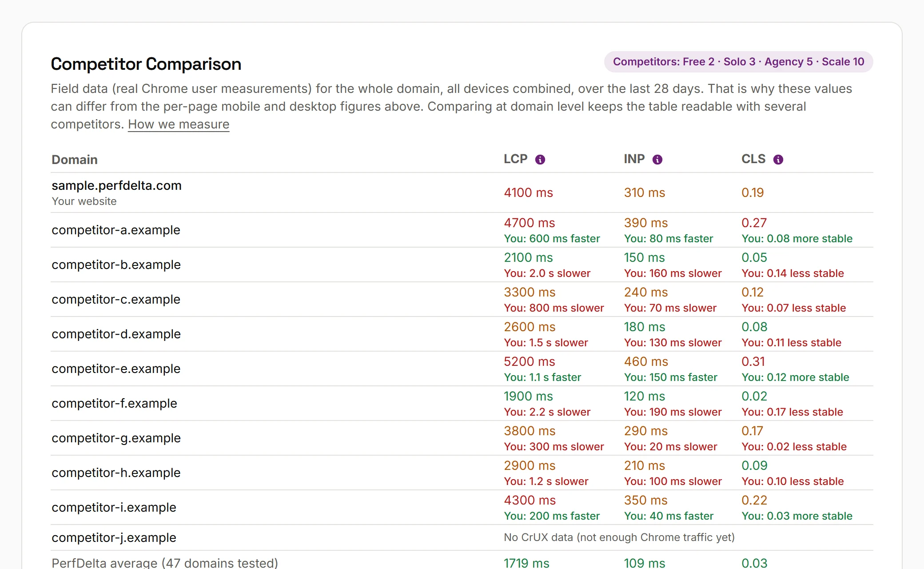This screenshot has width=924, height=569.
Task: Click 'You: 1.2 s slower' text
Action: click(x=546, y=481)
